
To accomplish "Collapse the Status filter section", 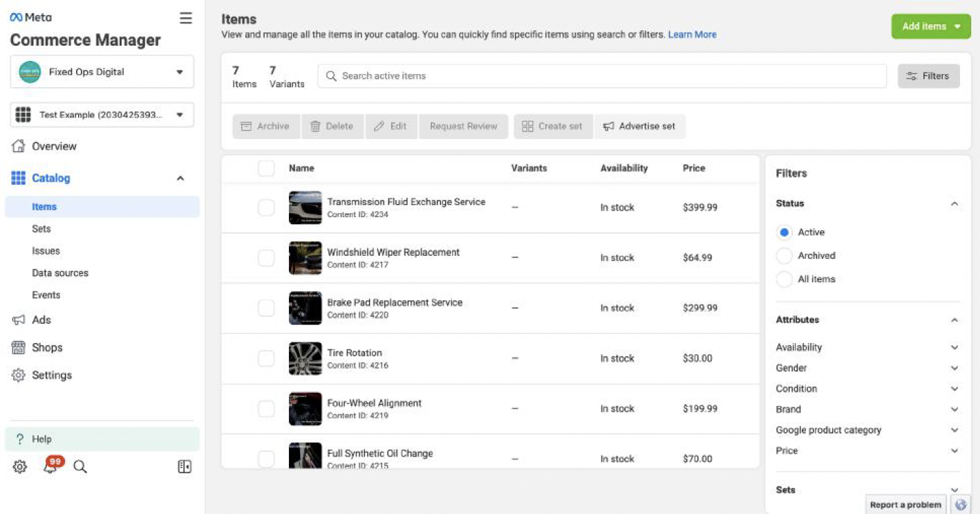I will (x=954, y=204).
